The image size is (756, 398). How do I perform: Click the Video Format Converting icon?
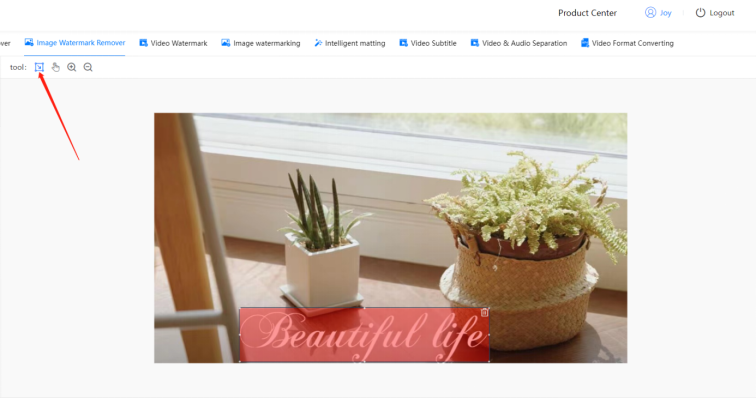click(x=585, y=43)
